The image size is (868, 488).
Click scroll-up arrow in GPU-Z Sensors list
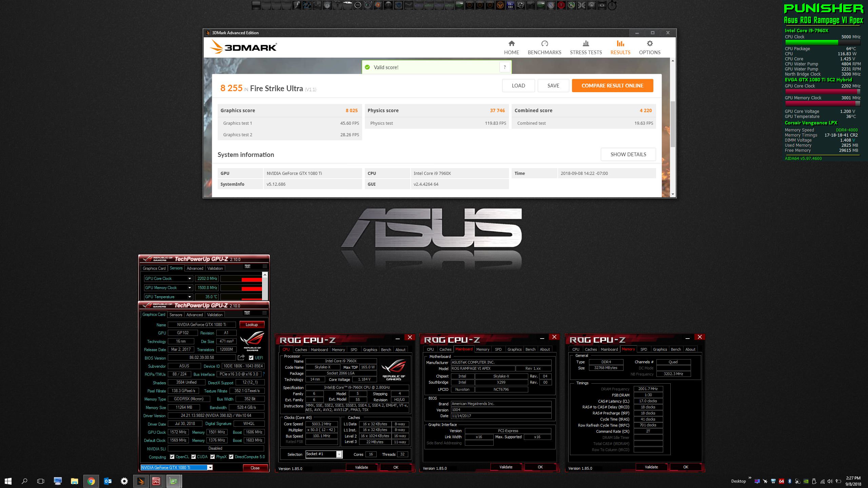coord(265,275)
